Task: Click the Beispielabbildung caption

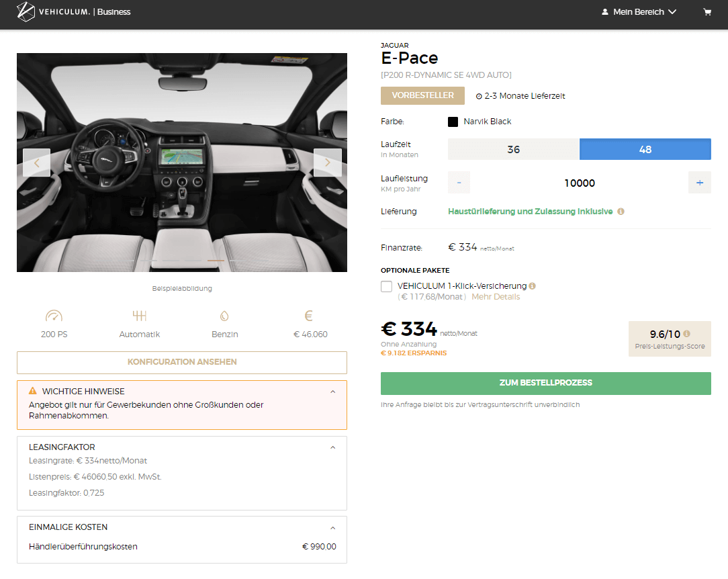Action: tap(182, 288)
